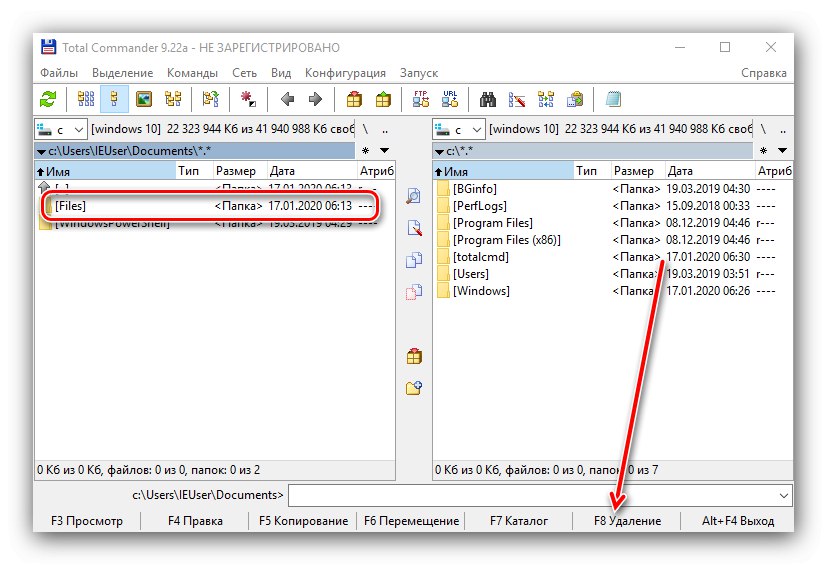Select the [Users] folder
The height and width of the screenshot is (565, 827).
tap(613, 274)
